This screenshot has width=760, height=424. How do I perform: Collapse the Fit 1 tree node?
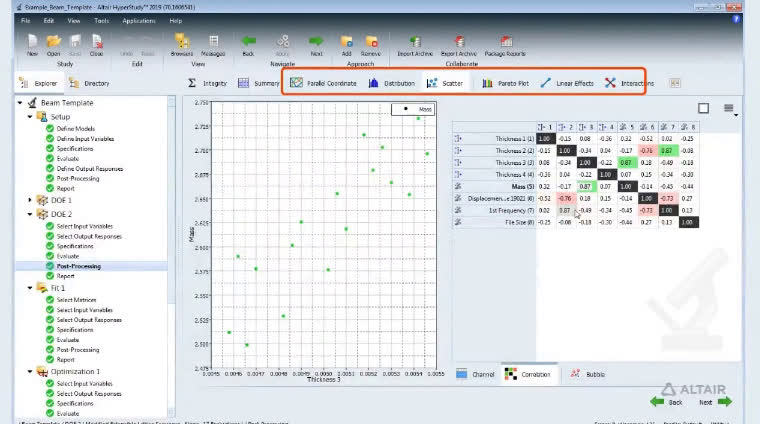coord(30,288)
